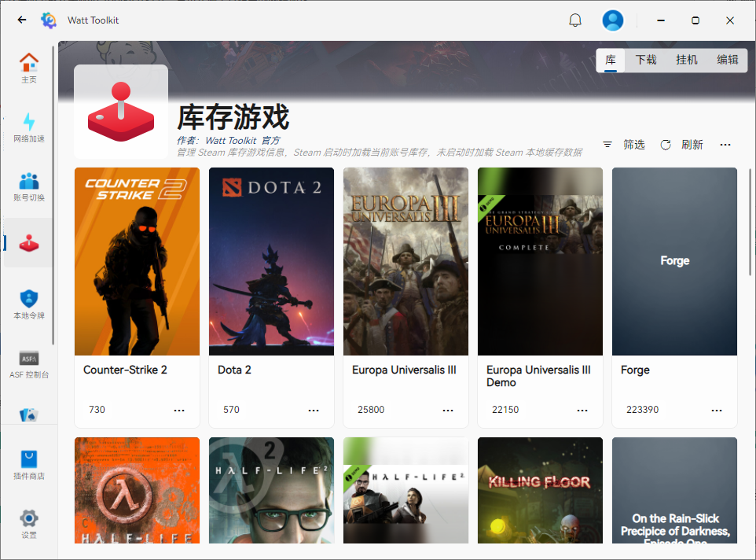The height and width of the screenshot is (560, 756).
Task: Click the app ID 730
Action: click(x=97, y=410)
